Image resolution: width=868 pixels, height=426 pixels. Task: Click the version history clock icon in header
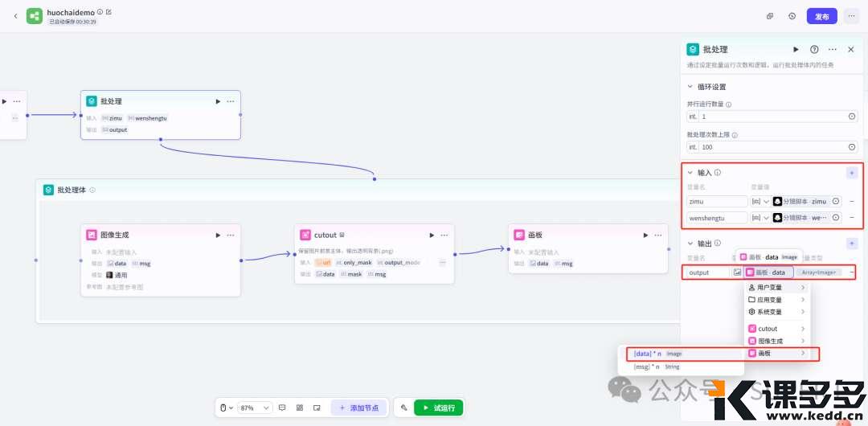point(792,16)
